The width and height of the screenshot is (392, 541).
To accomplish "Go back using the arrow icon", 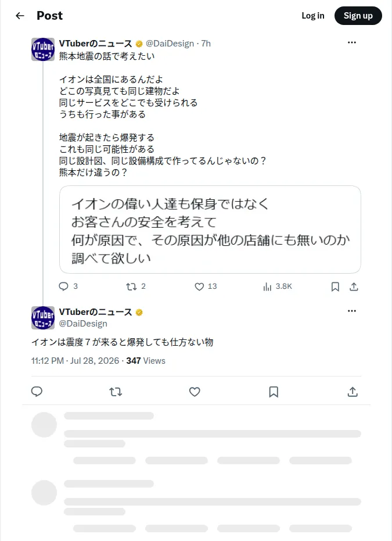I will (20, 16).
